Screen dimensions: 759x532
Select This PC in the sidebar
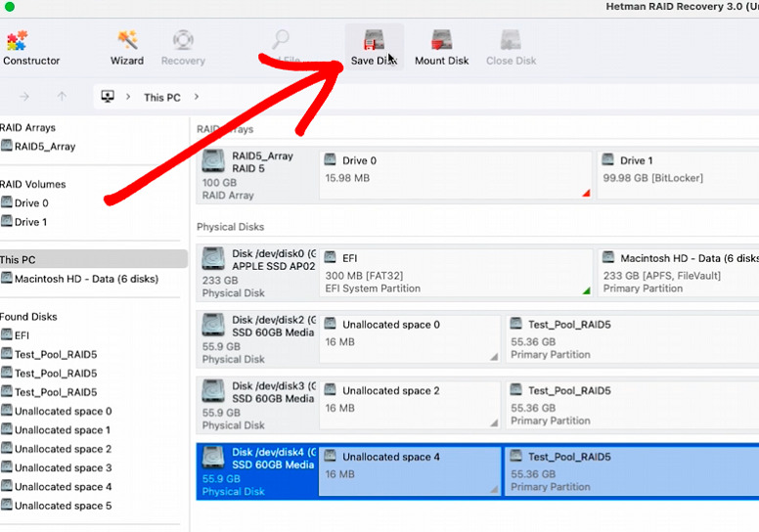[94, 259]
